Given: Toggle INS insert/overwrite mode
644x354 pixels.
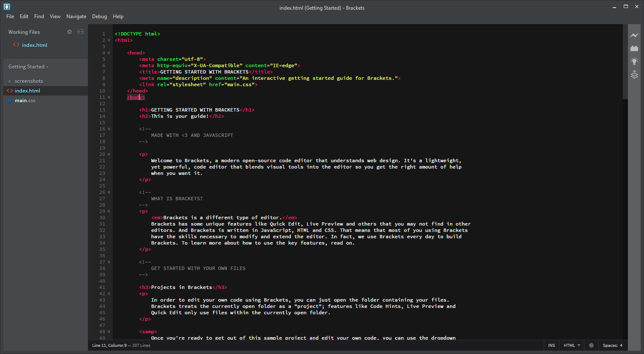Looking at the screenshot, I should tap(551, 345).
